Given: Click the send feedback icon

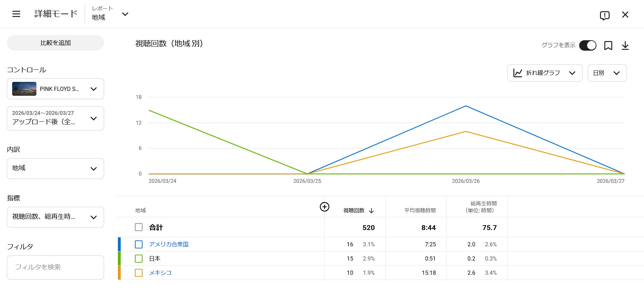Looking at the screenshot, I should coord(604,15).
